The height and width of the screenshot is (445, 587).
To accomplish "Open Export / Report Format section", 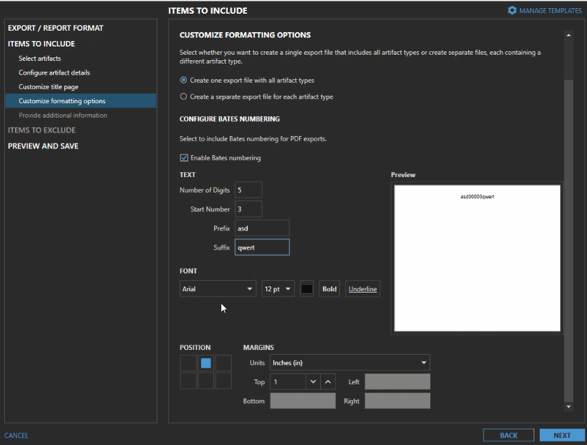I will pyautogui.click(x=55, y=28).
